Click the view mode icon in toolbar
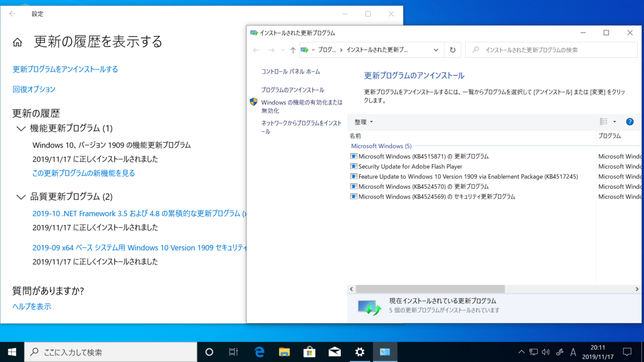 tap(604, 122)
